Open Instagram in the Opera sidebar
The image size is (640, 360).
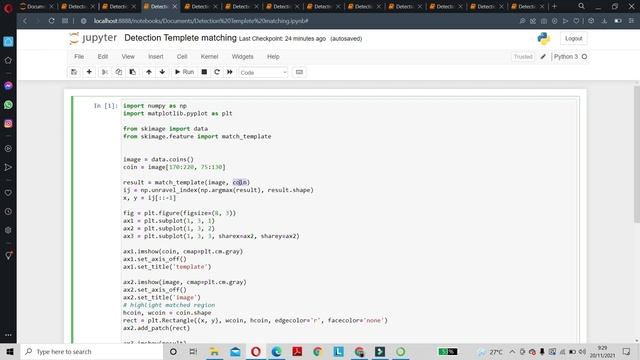pyautogui.click(x=8, y=123)
